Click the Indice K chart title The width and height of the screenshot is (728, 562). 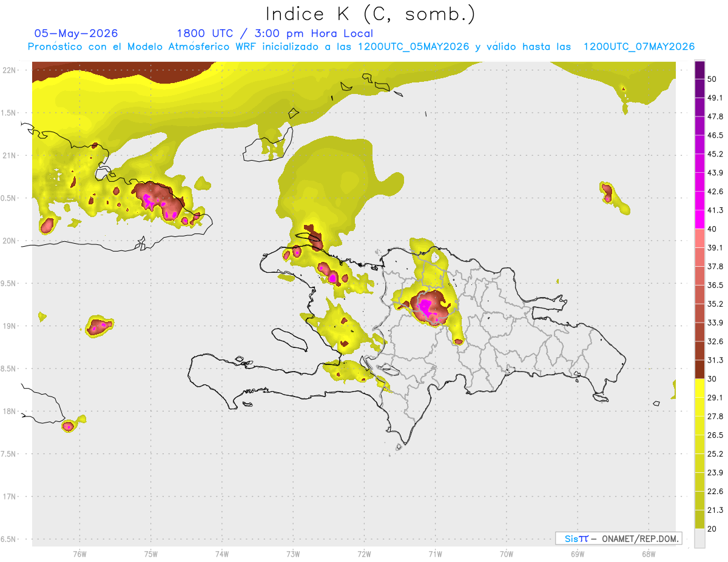tap(371, 14)
